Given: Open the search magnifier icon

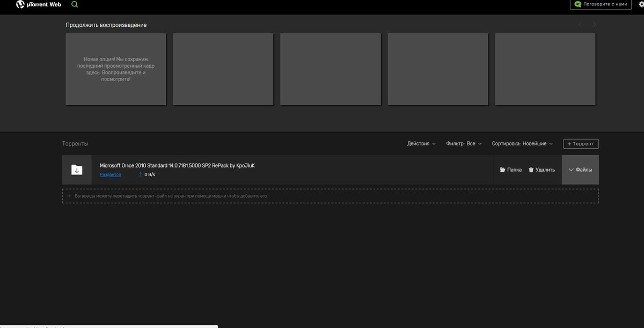Looking at the screenshot, I should pos(75,4).
